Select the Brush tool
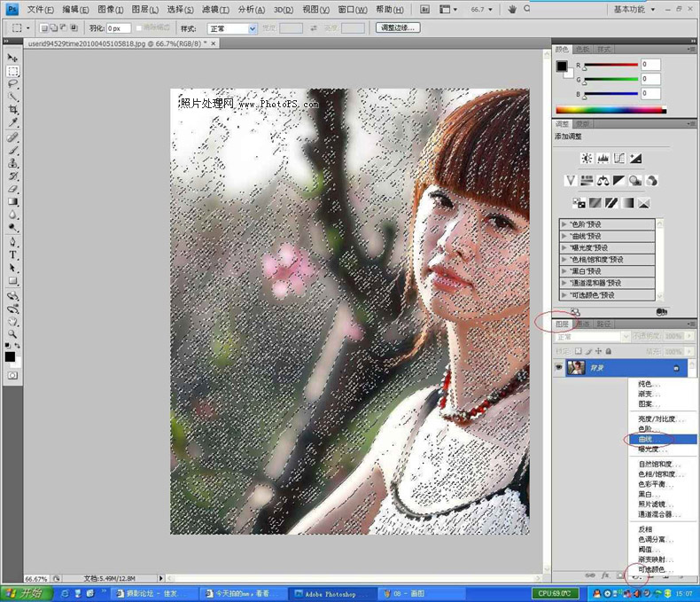 click(x=12, y=150)
